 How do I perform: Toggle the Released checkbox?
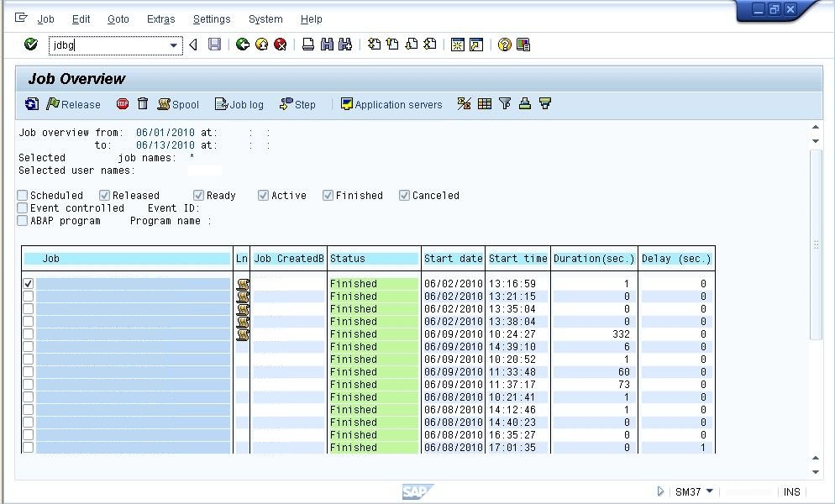coord(104,196)
